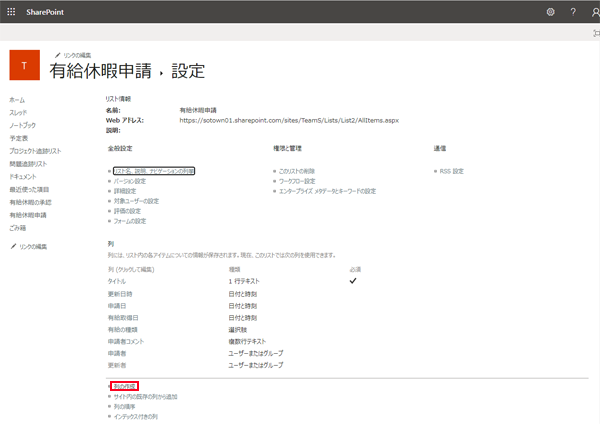The image size is (600, 424).
Task: Click the 選択肢 type text
Action: pos(238,329)
